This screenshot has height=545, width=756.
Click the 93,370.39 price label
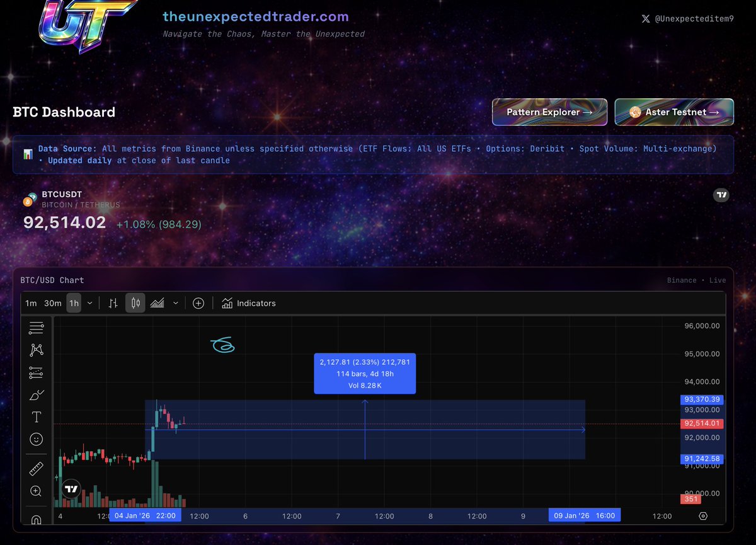(702, 399)
